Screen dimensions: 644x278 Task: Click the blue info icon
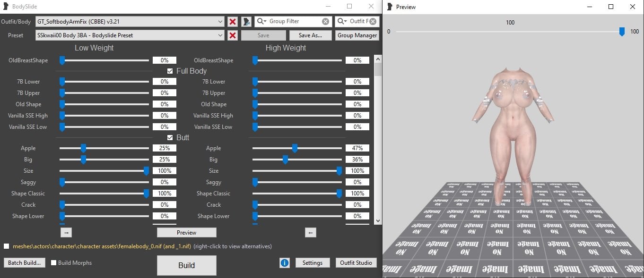285,263
